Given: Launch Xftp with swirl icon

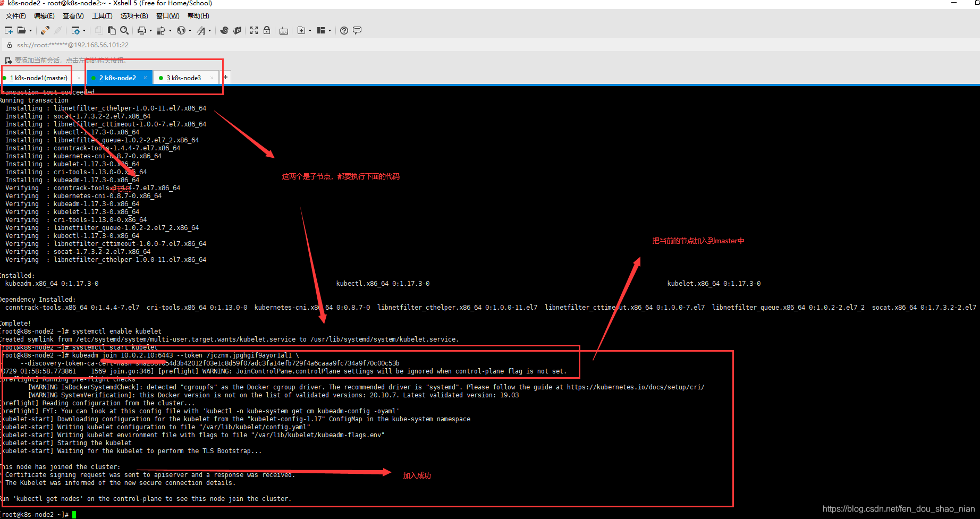Looking at the screenshot, I should coord(224,30).
